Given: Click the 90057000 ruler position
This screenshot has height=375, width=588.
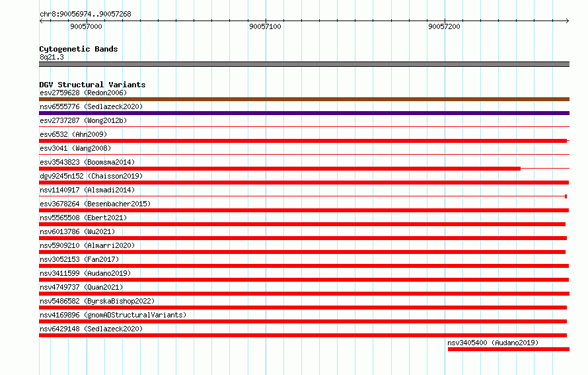Looking at the screenshot, I should coord(86,26).
